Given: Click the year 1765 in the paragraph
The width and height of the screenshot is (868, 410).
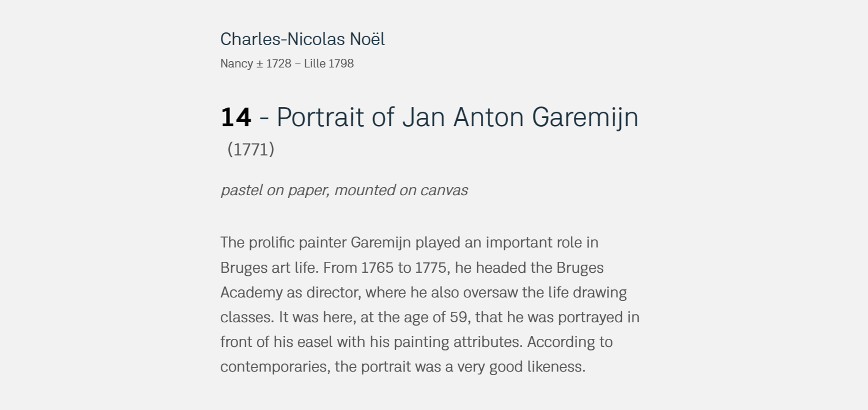Looking at the screenshot, I should [x=377, y=268].
